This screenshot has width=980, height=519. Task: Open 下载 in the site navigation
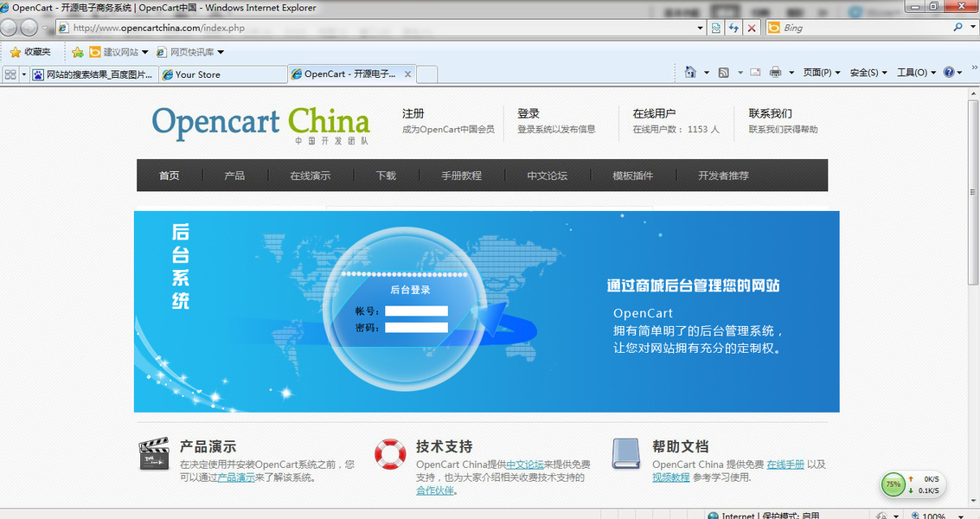386,176
